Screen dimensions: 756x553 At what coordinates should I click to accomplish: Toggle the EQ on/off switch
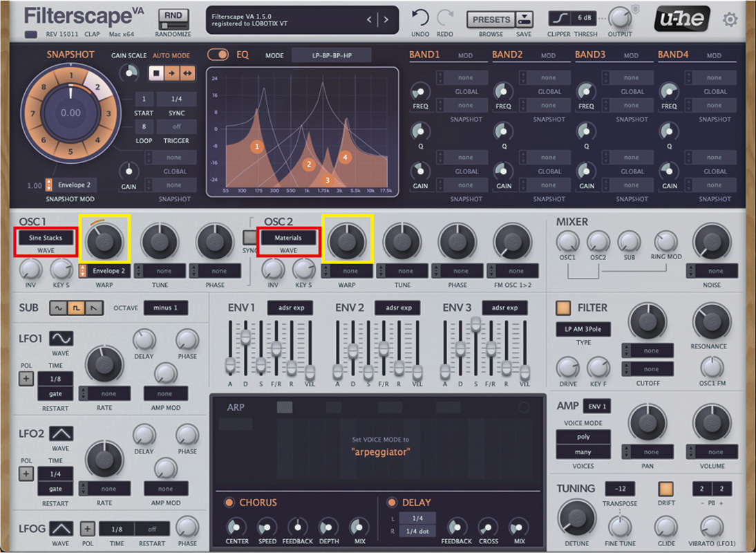coord(218,55)
